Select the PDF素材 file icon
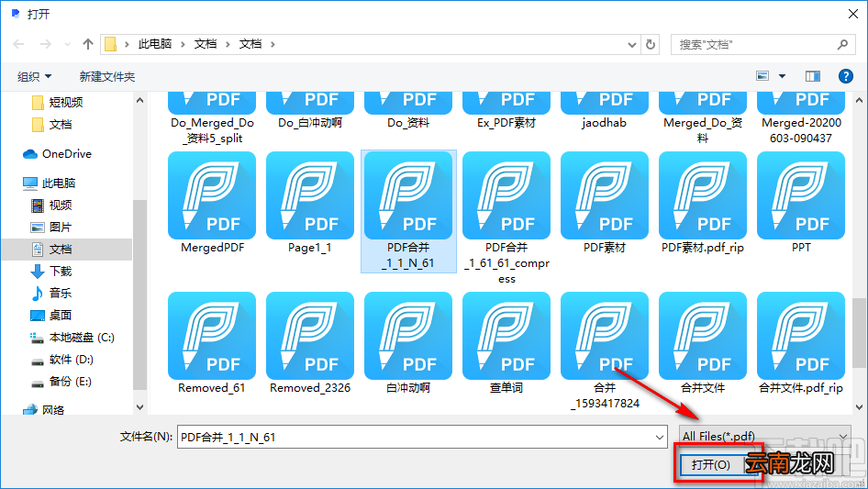The image size is (868, 489). (x=605, y=195)
